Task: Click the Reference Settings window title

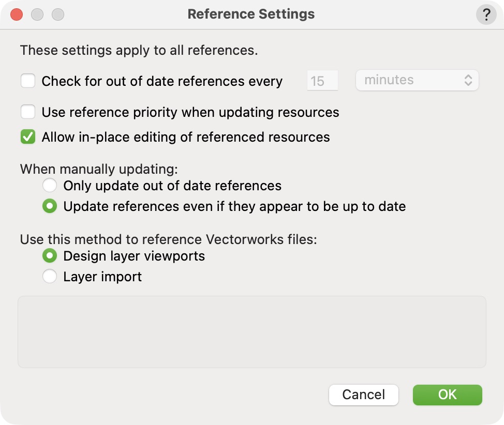Action: (x=251, y=14)
